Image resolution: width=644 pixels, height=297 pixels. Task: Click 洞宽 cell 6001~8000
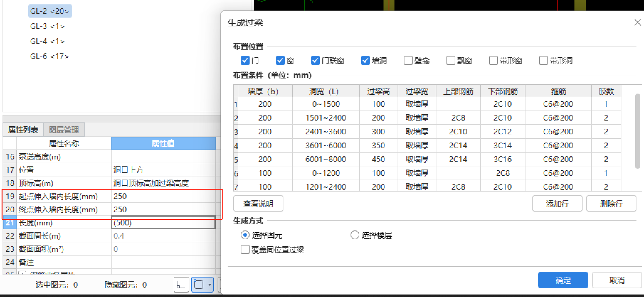326,159
